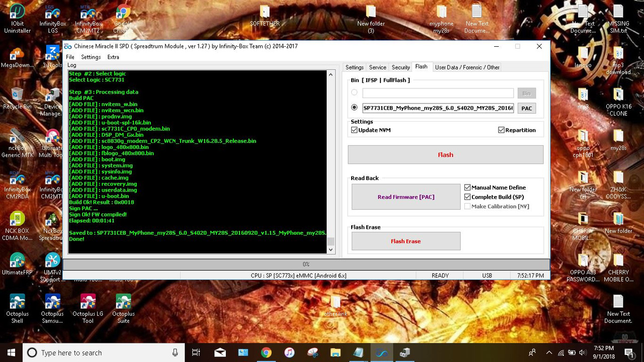Open Google Chrome desktop shortcut

123,19
